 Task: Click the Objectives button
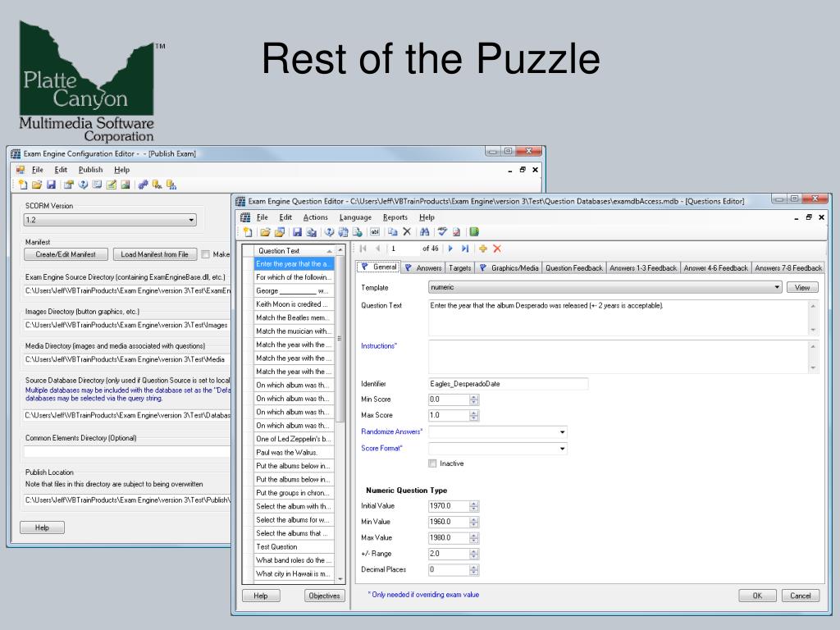[x=324, y=596]
